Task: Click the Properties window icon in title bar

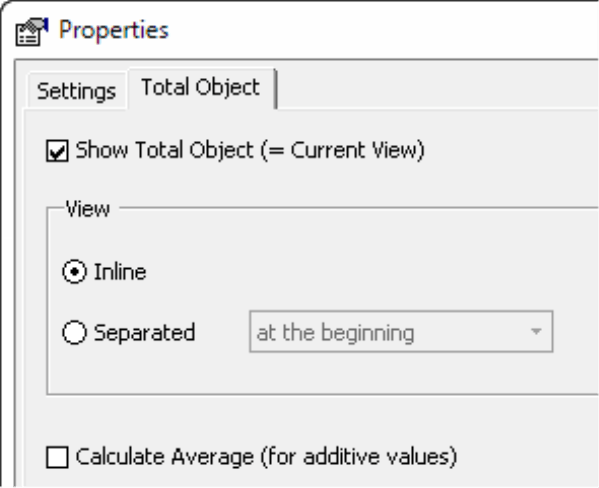Action: tap(32, 32)
